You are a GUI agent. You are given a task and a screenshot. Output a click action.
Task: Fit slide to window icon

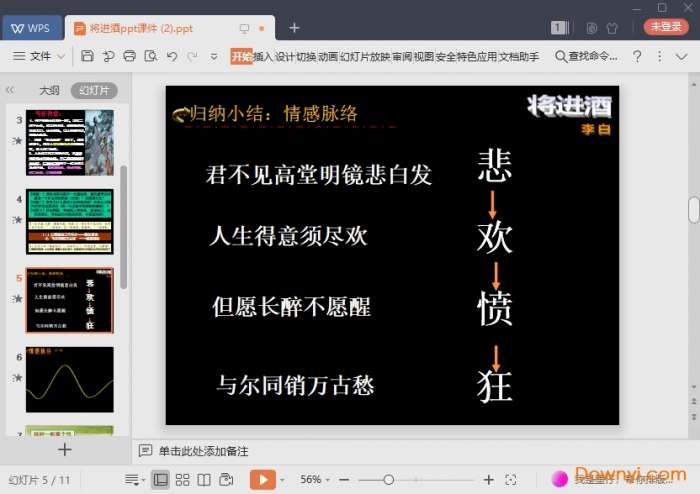[x=511, y=480]
